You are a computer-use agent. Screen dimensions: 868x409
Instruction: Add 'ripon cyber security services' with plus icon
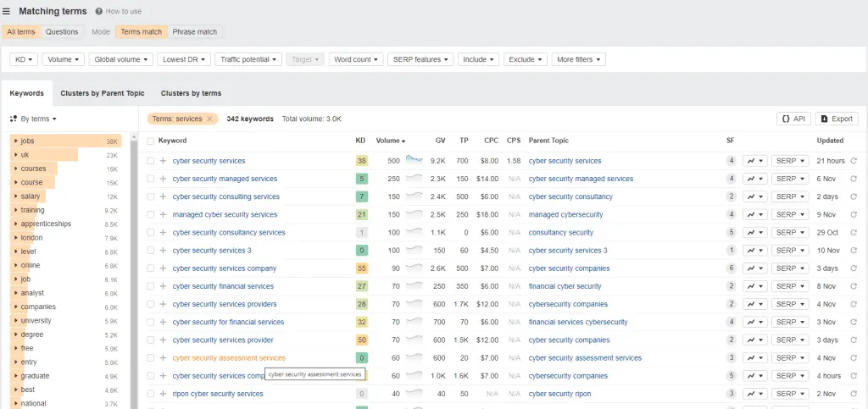(x=163, y=394)
